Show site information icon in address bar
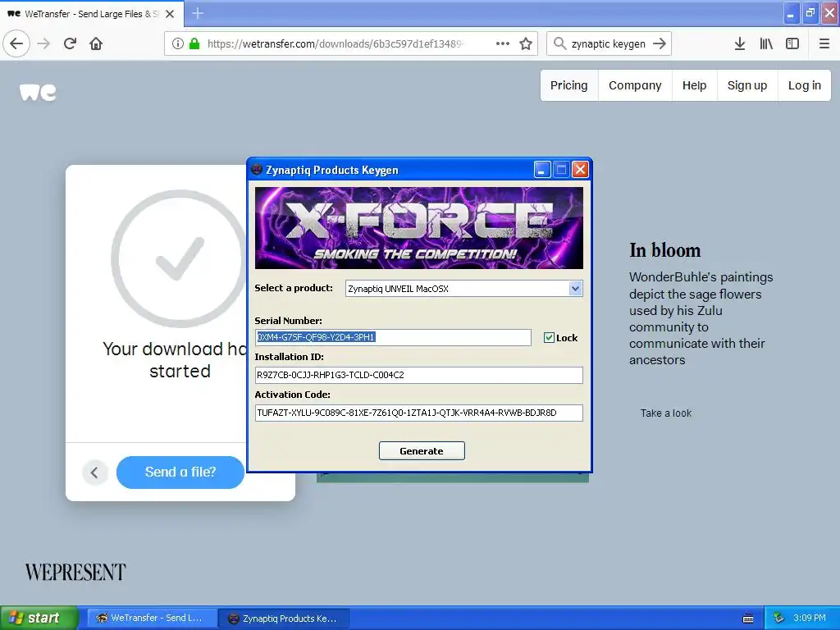840x630 pixels. point(178,43)
